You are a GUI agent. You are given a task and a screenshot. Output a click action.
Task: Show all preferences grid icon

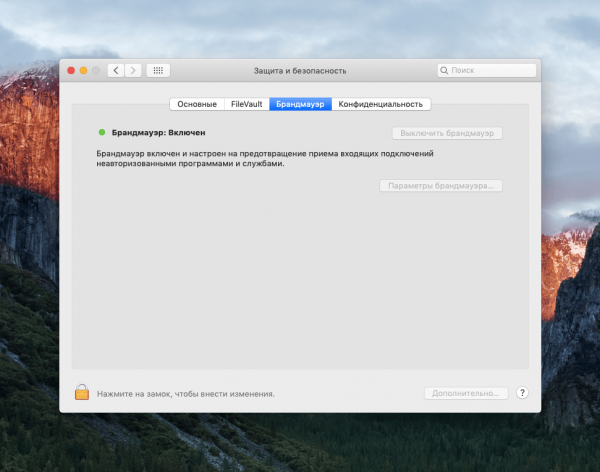(158, 70)
